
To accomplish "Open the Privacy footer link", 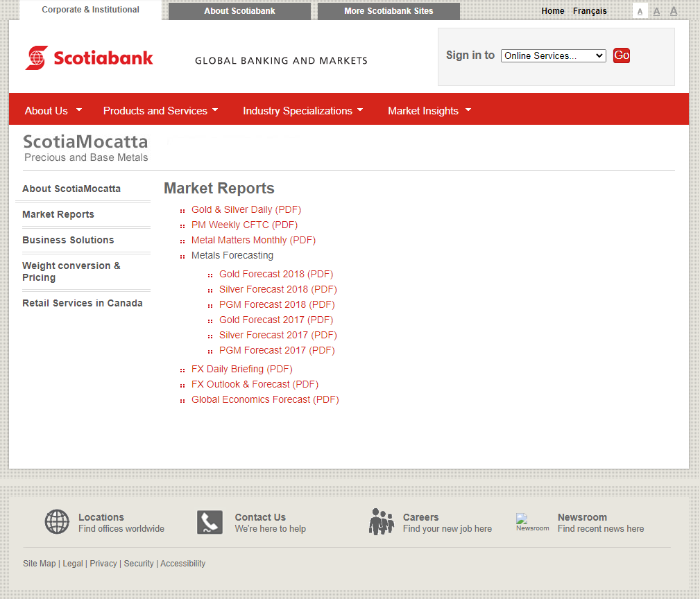I will [x=103, y=564].
